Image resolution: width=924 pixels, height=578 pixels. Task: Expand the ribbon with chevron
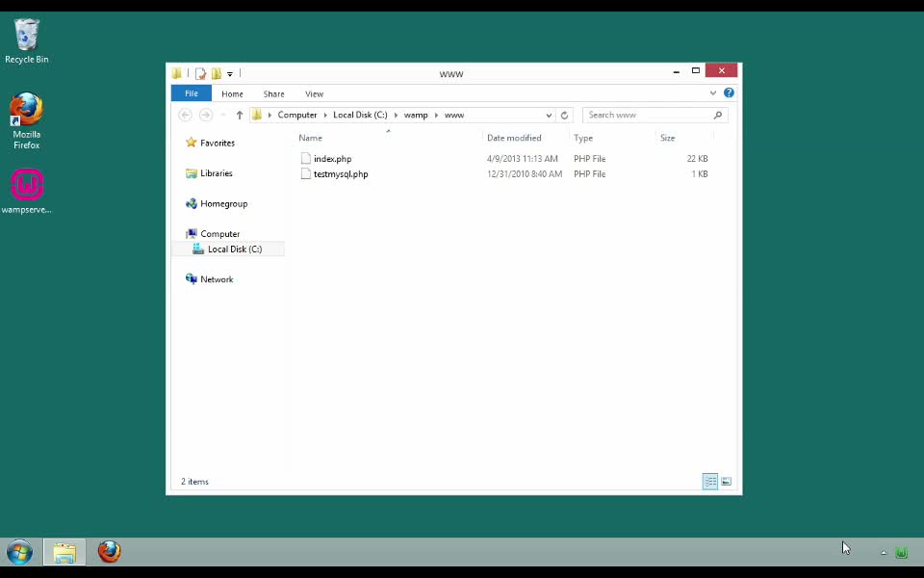pos(713,93)
